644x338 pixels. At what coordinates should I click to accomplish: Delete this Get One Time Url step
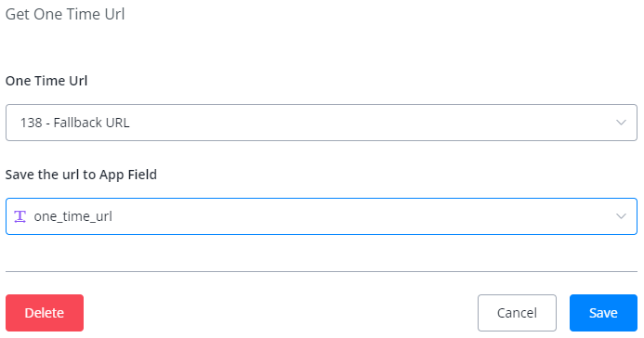(45, 313)
